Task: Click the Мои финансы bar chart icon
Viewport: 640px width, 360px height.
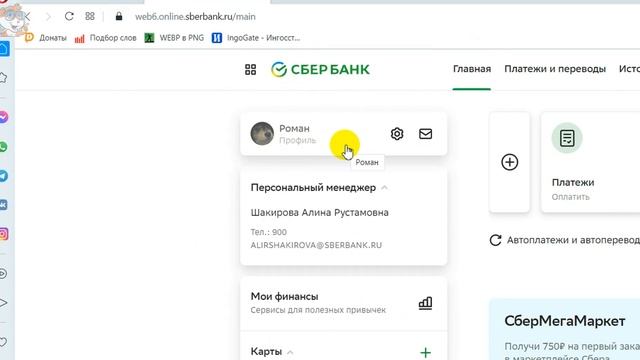Action: click(x=425, y=303)
